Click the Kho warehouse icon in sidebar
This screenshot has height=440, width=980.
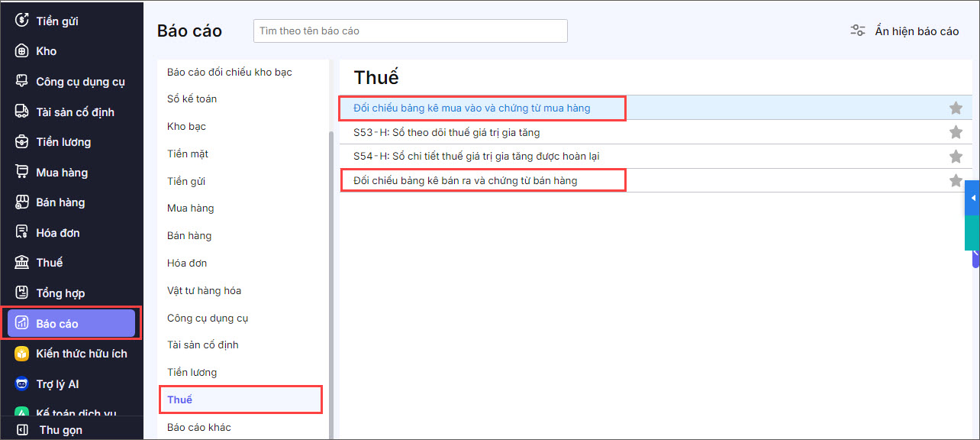22,51
